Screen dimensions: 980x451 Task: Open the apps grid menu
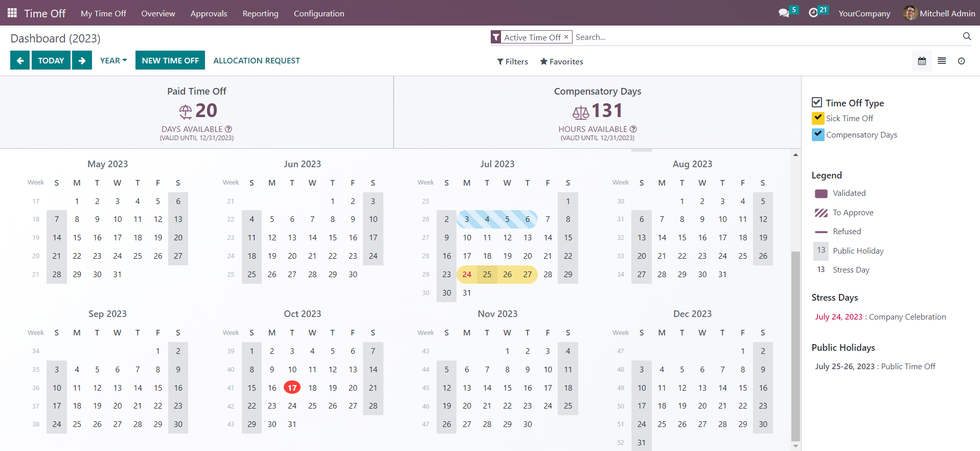[x=12, y=13]
